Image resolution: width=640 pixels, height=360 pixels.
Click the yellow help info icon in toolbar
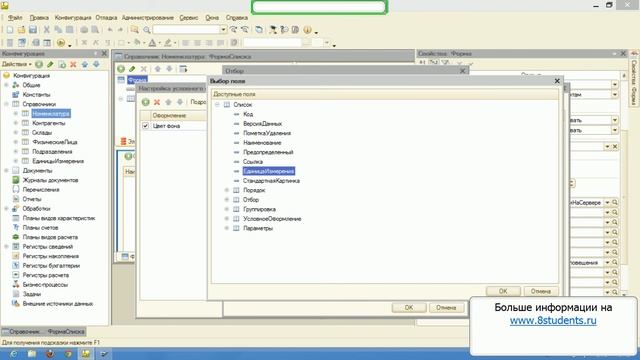coord(307,30)
